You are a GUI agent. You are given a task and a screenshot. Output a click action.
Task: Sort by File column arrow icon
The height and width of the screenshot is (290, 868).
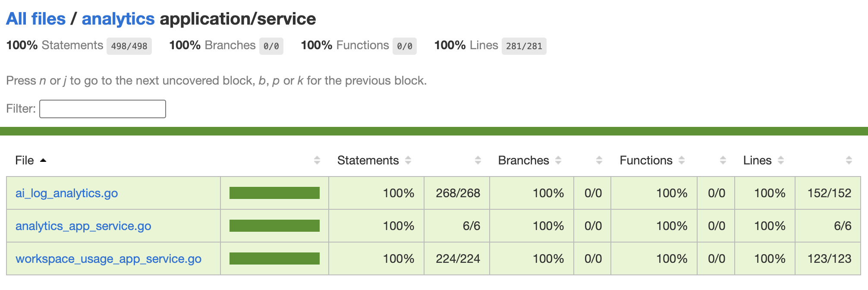[x=43, y=161]
